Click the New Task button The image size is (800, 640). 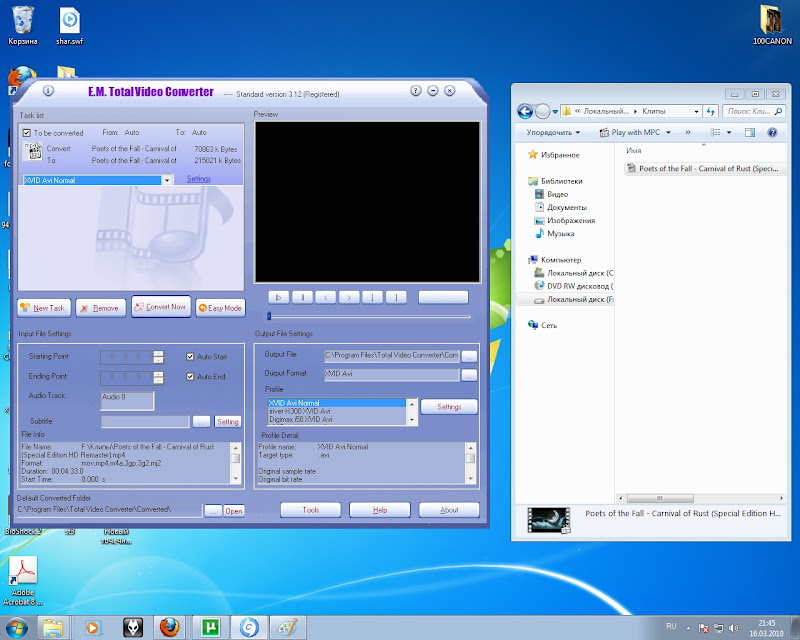(x=43, y=308)
